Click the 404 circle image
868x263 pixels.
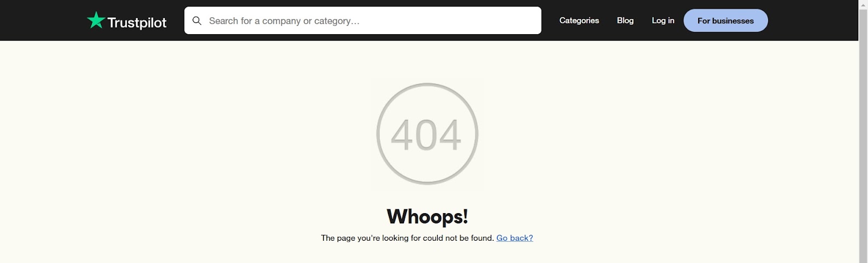(x=427, y=134)
